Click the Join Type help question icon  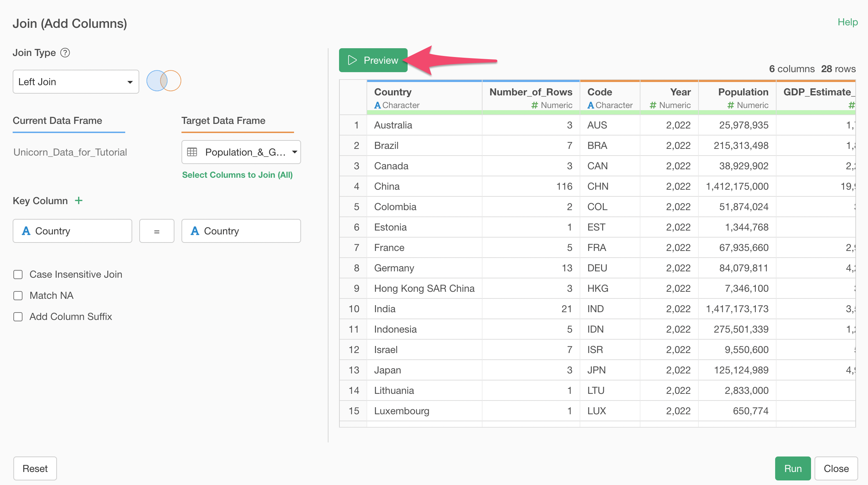[65, 53]
